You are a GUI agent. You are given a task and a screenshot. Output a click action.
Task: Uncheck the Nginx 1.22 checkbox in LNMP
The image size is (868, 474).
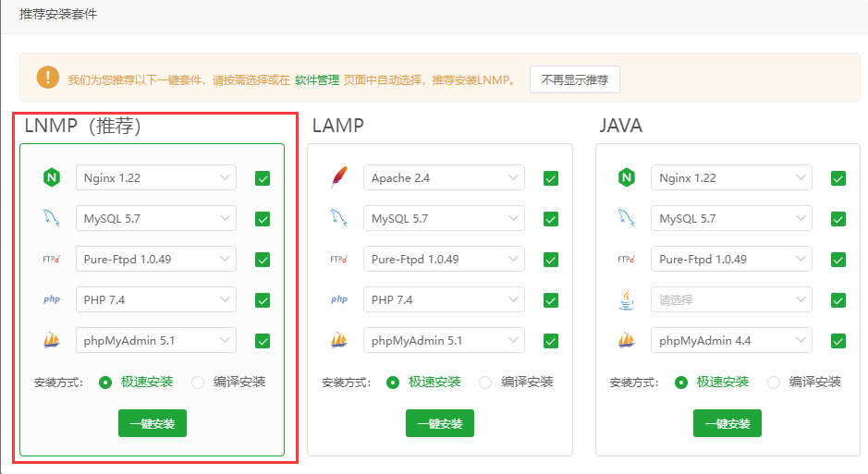pyautogui.click(x=263, y=178)
